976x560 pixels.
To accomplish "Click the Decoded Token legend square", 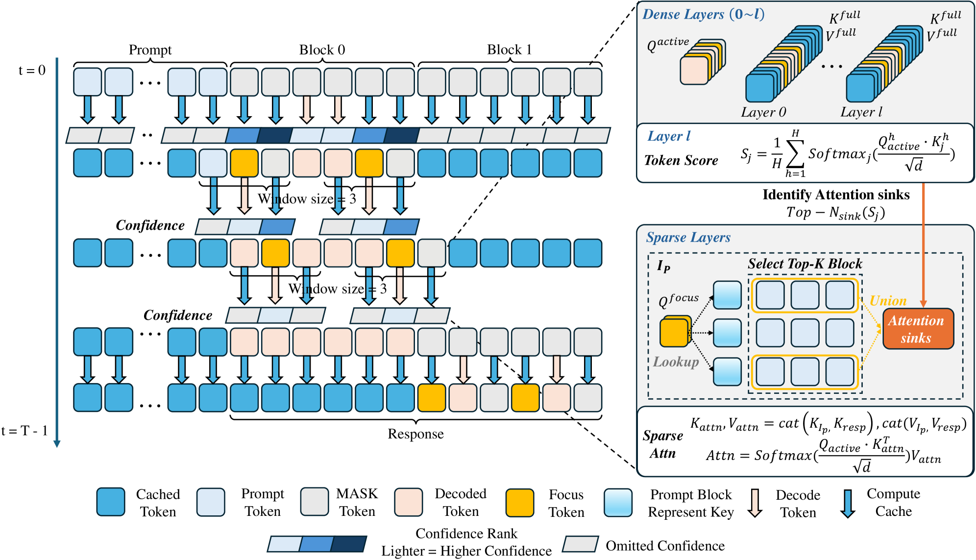I will pos(409,502).
